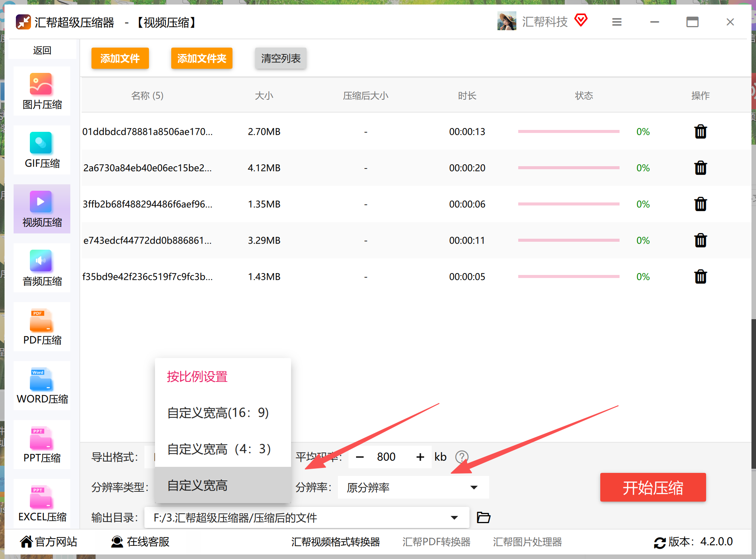
Task: Delete file 3ffb2b68f488294486f6aef96 with trash icon
Action: click(700, 204)
